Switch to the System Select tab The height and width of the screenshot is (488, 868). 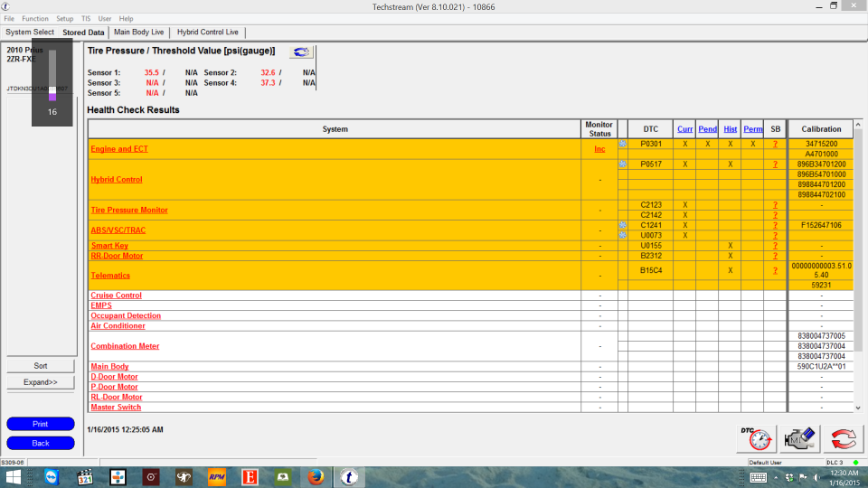tap(30, 33)
